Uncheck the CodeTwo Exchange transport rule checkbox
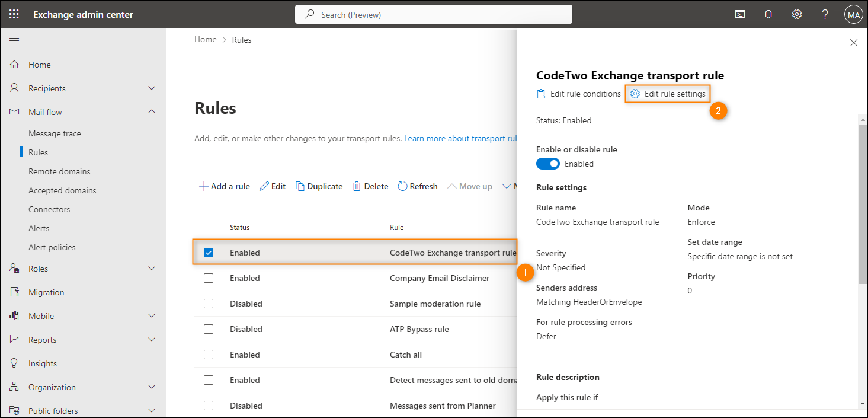 tap(209, 253)
